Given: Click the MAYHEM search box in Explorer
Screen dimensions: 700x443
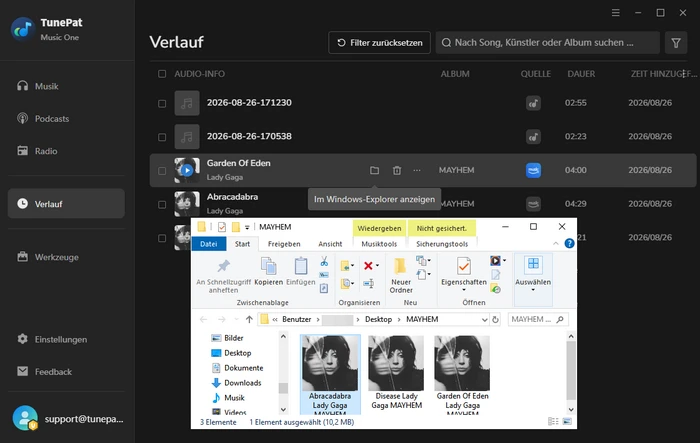Looking at the screenshot, I should point(538,319).
